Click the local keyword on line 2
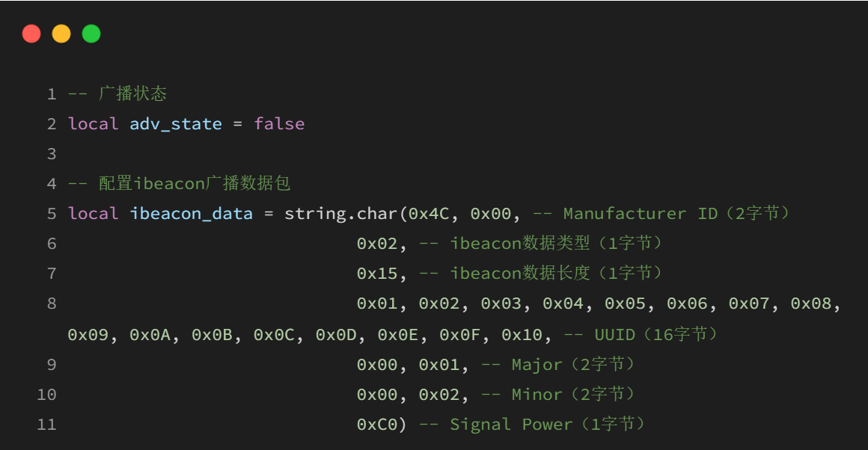The height and width of the screenshot is (450, 868). (x=93, y=124)
